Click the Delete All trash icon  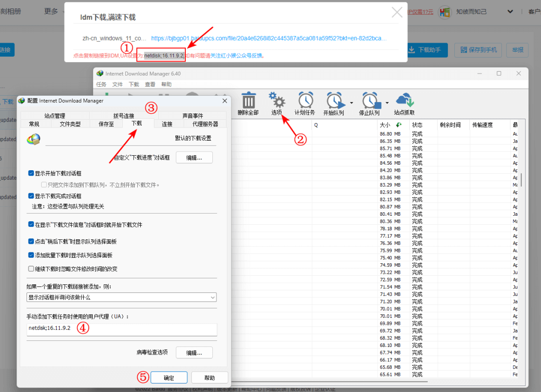pos(249,100)
